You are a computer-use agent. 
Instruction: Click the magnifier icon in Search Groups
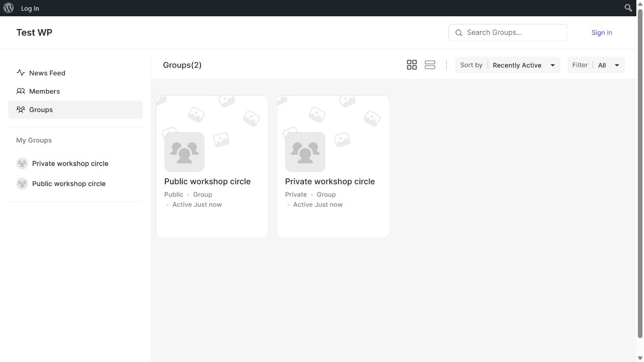[x=459, y=33]
